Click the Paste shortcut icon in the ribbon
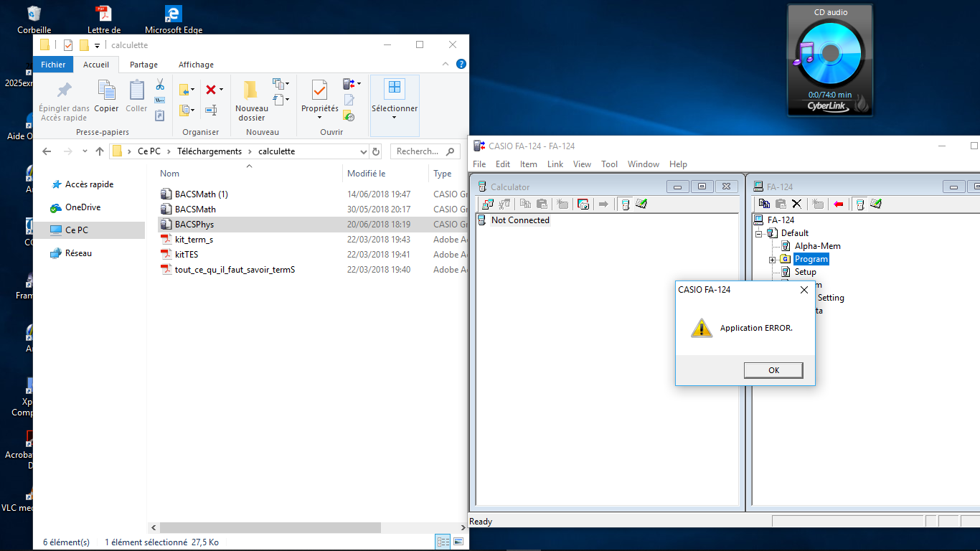980x551 pixels. click(160, 115)
